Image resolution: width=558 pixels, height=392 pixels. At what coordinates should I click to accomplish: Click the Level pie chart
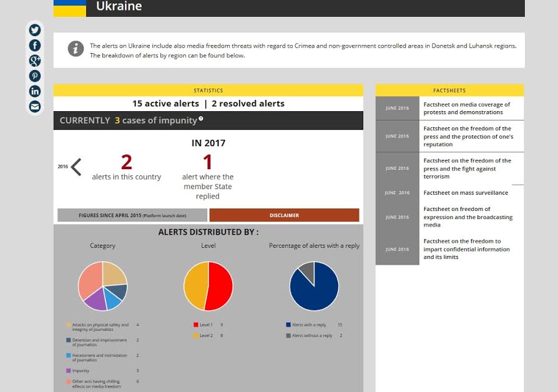(208, 286)
